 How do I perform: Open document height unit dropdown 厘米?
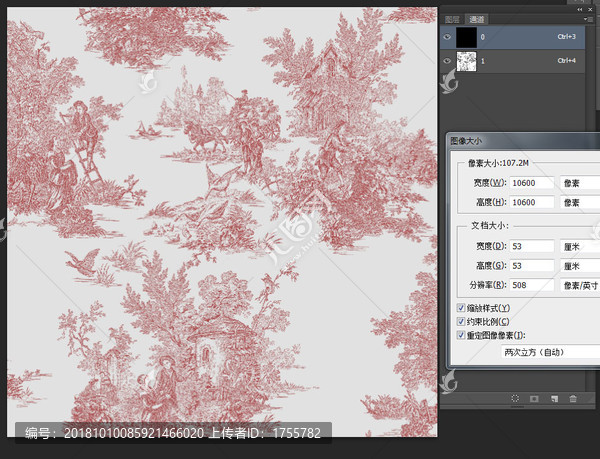580,266
